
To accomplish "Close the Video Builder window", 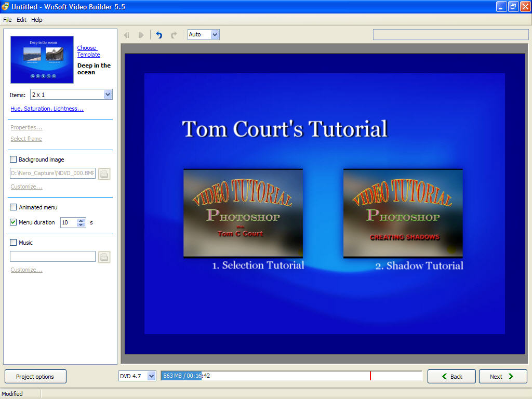I will tap(525, 6).
